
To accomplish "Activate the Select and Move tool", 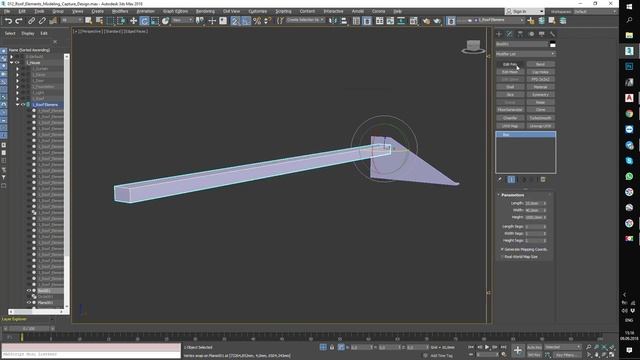I will (133, 20).
